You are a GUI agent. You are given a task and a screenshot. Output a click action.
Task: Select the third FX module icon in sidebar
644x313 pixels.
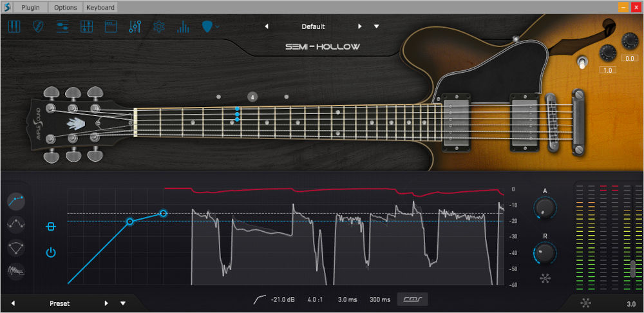[x=16, y=248]
